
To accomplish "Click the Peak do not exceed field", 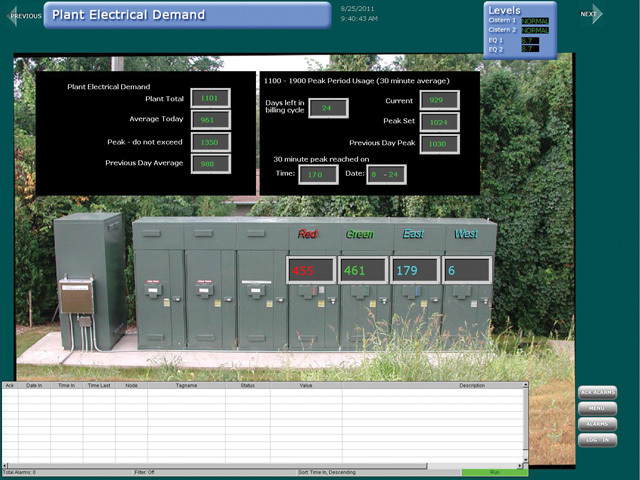I will (x=210, y=142).
